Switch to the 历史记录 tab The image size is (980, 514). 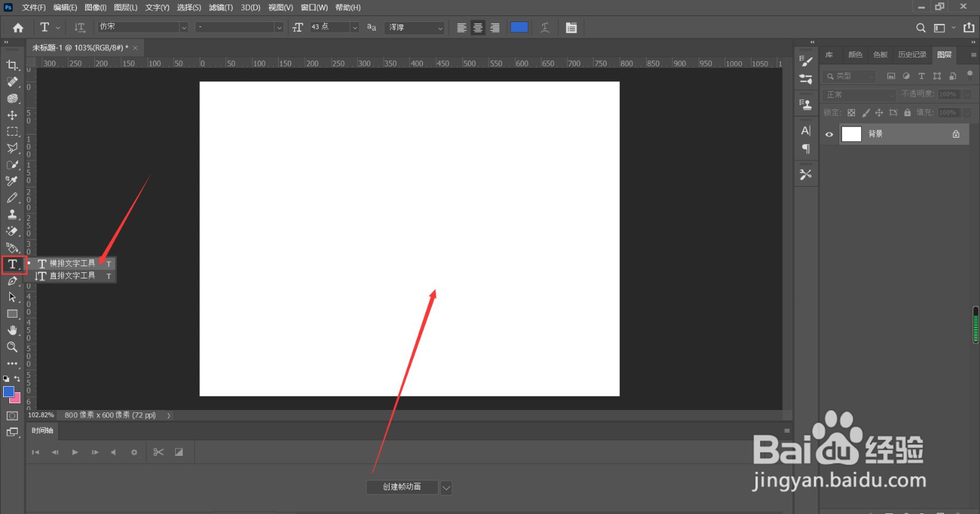pyautogui.click(x=912, y=54)
